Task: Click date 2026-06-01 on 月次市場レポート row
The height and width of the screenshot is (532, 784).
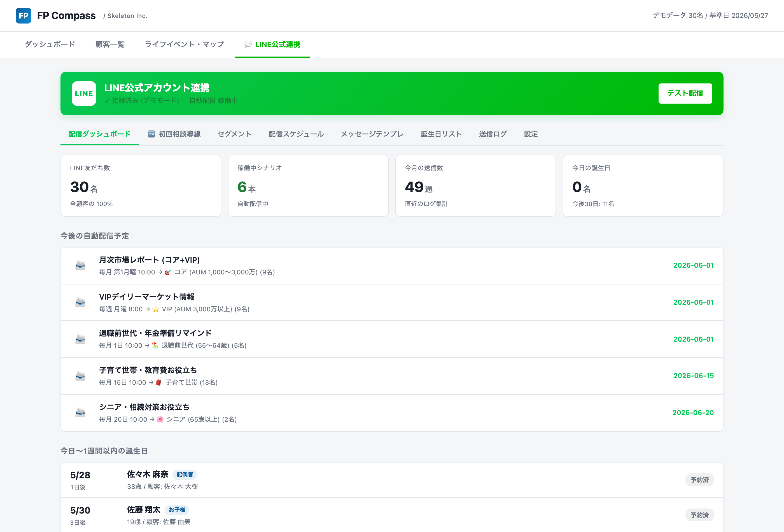Action: pos(694,265)
